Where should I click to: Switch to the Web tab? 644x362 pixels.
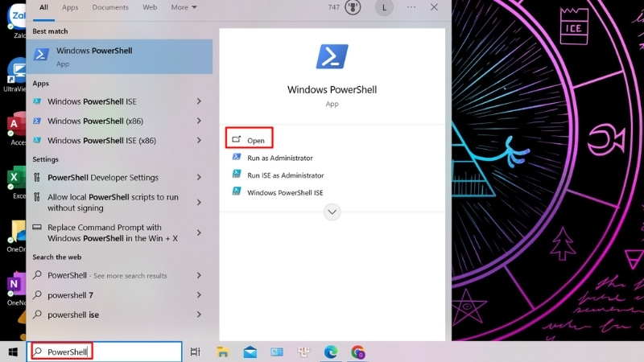click(150, 7)
